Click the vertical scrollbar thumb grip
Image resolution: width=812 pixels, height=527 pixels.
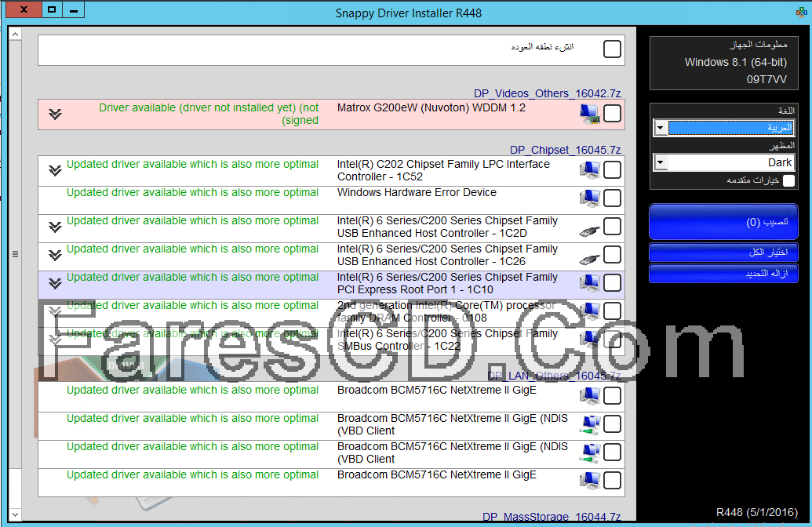click(x=15, y=254)
